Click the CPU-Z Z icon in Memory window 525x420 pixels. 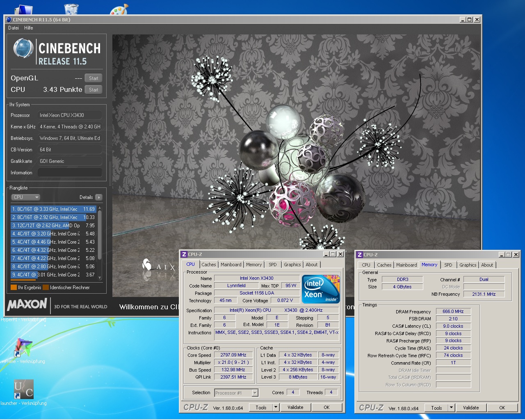click(x=360, y=255)
